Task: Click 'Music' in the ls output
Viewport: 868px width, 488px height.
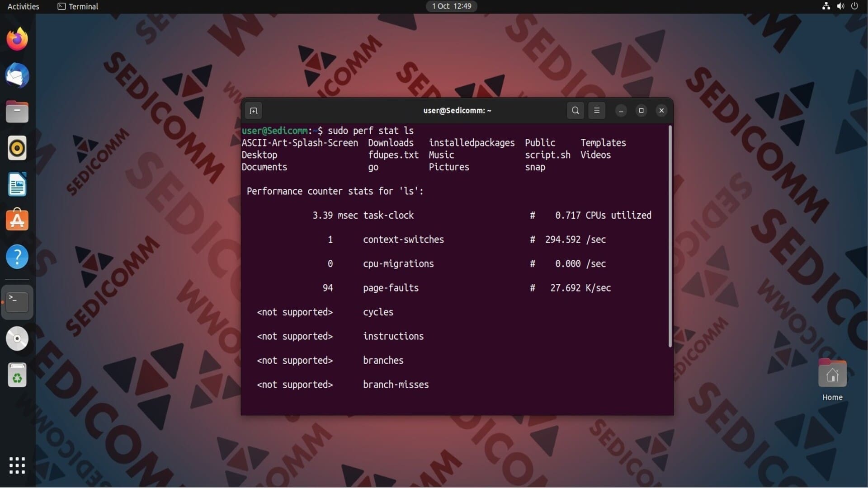Action: coord(441,155)
